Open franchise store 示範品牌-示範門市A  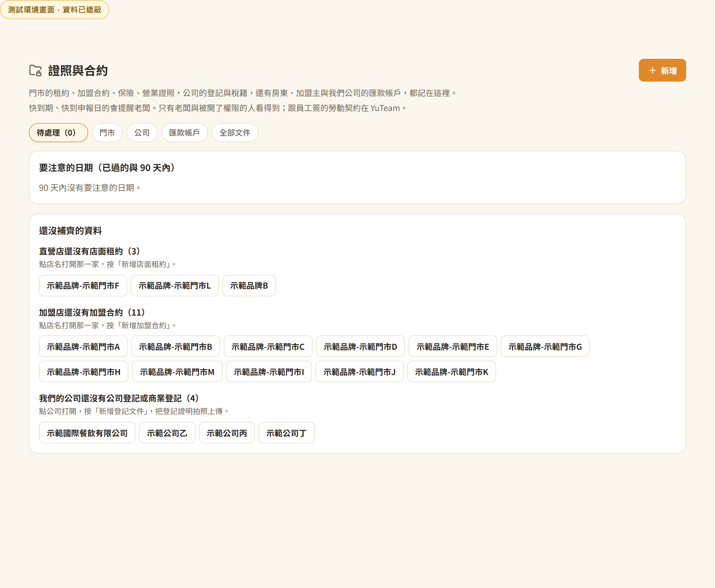83,346
